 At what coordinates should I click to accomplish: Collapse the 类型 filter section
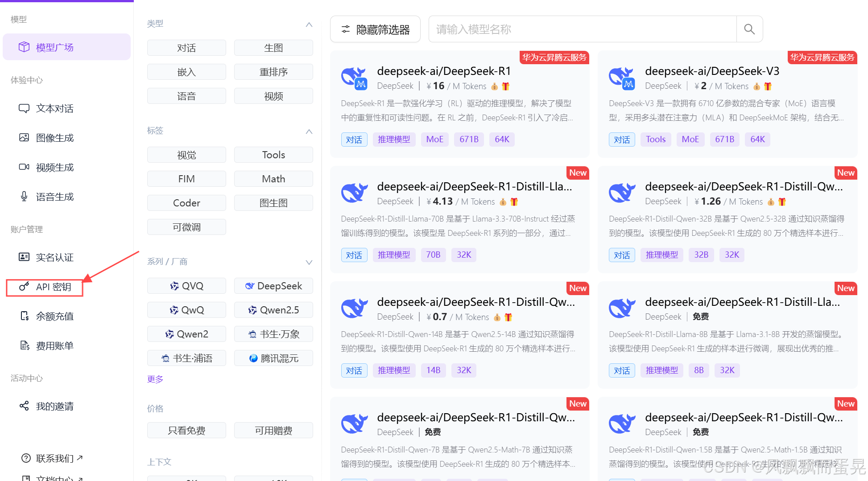[x=309, y=24]
